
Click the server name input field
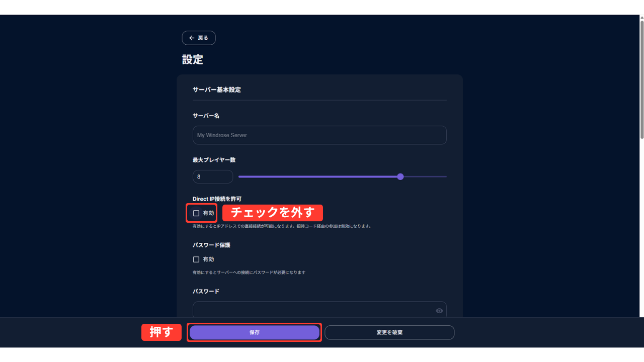pos(319,135)
